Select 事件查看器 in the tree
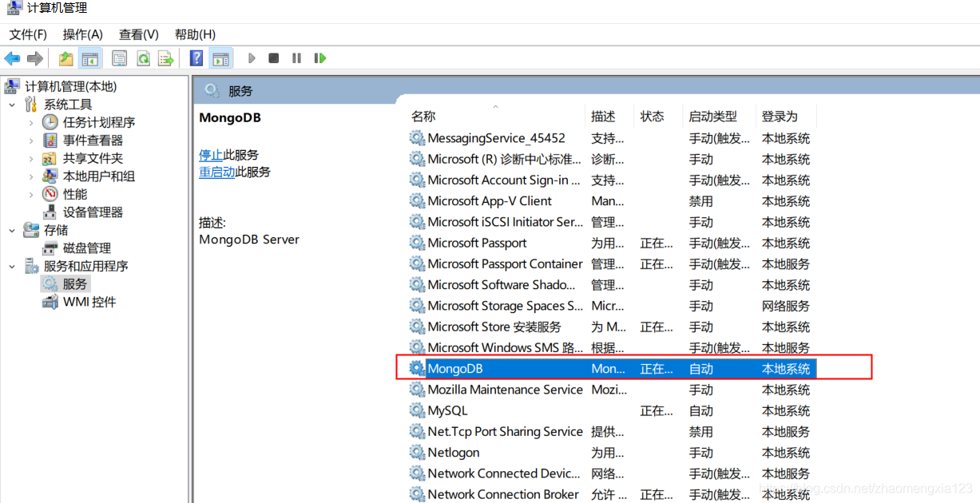Screen dimensions: 980x503 point(93,141)
